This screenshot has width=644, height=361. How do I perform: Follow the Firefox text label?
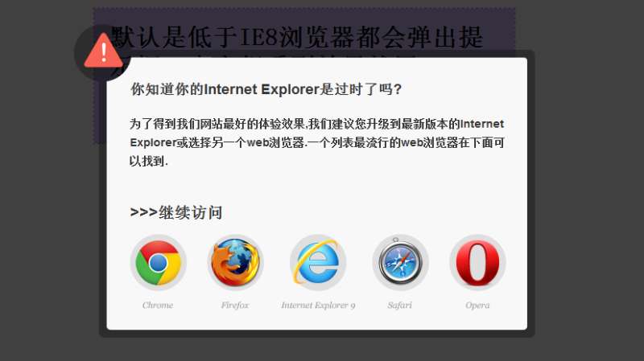coord(235,306)
